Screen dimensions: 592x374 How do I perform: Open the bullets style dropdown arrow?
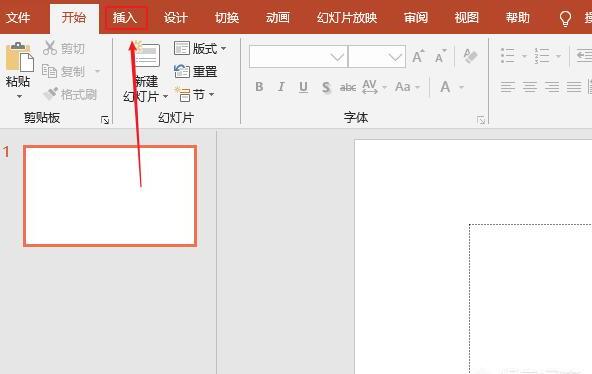click(524, 57)
